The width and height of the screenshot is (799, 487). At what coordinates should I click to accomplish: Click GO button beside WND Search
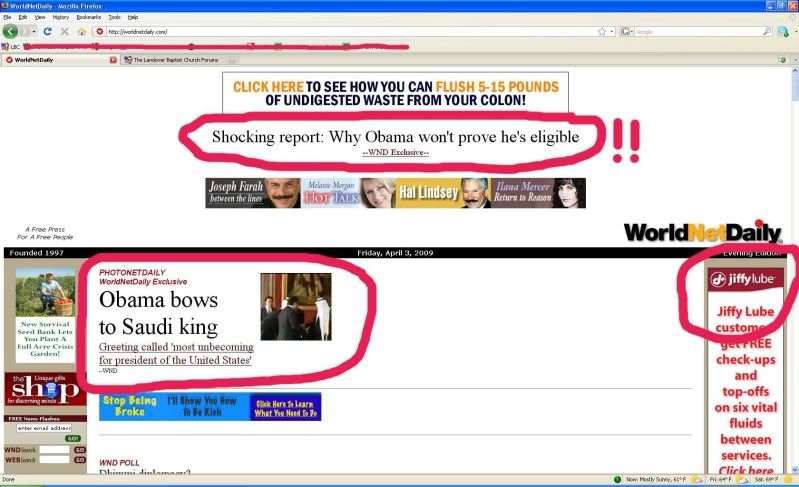[80, 450]
